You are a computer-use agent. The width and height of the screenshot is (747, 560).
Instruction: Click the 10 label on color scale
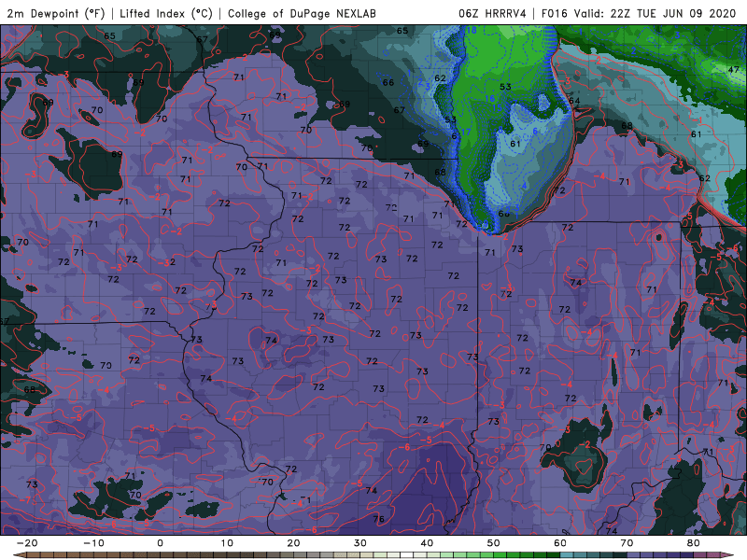(x=227, y=543)
